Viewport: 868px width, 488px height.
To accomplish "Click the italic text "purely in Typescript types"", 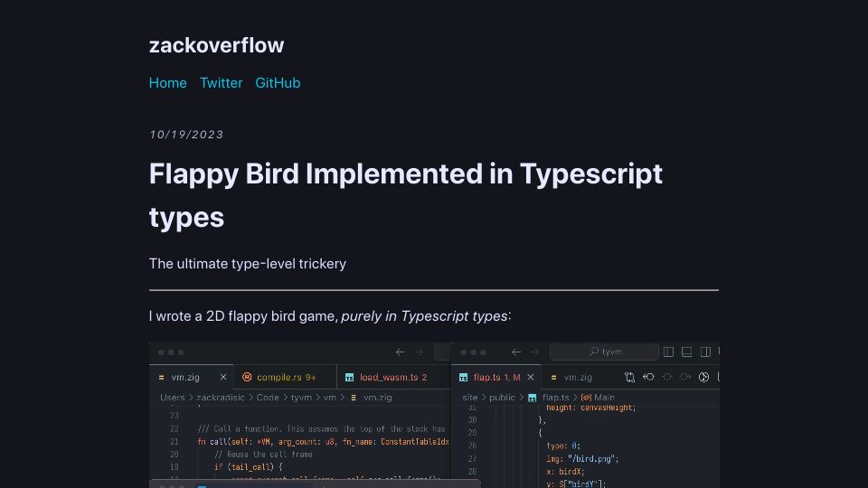I will click(424, 316).
